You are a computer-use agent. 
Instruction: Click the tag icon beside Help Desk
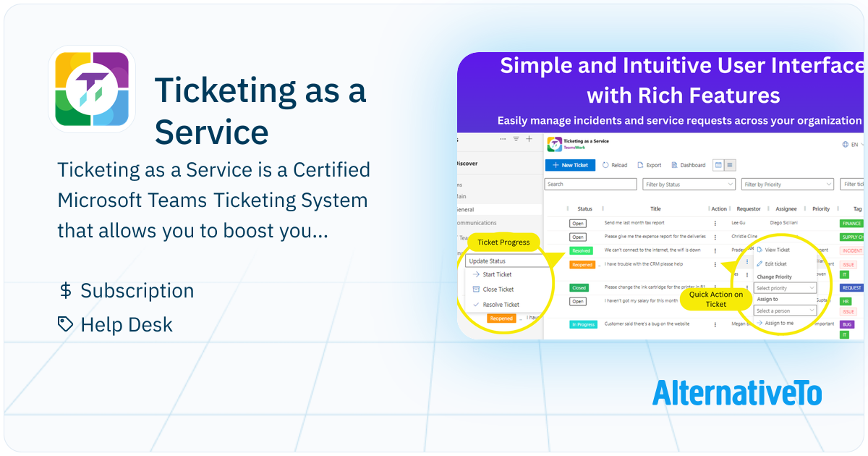[x=66, y=324]
